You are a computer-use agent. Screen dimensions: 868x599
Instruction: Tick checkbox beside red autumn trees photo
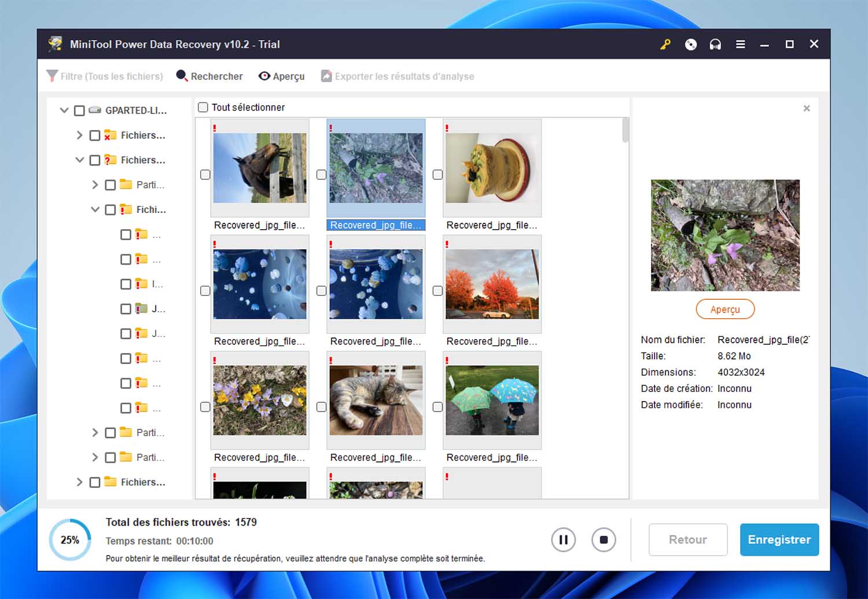point(437,291)
